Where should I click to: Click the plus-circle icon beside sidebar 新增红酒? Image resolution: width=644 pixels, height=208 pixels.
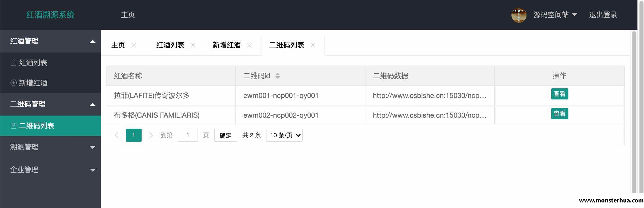[14, 83]
